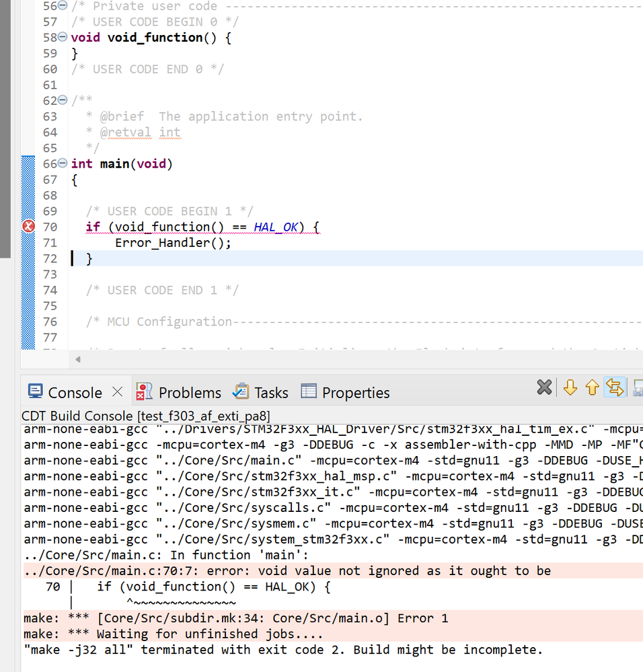Screen dimensions: 643x672
Task: Click the void_function() definition on line 58
Action: coord(151,37)
